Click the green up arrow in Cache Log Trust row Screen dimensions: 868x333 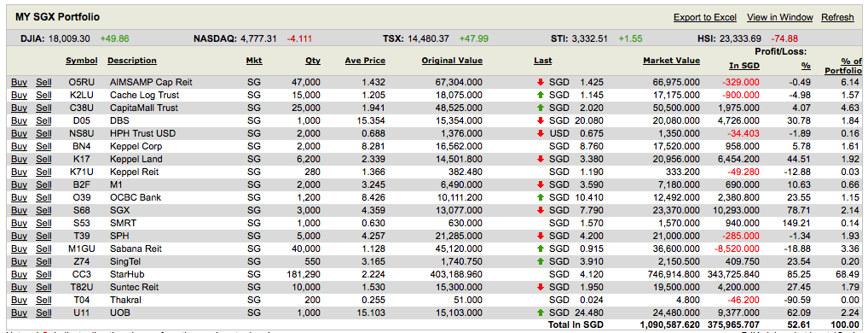click(x=541, y=95)
